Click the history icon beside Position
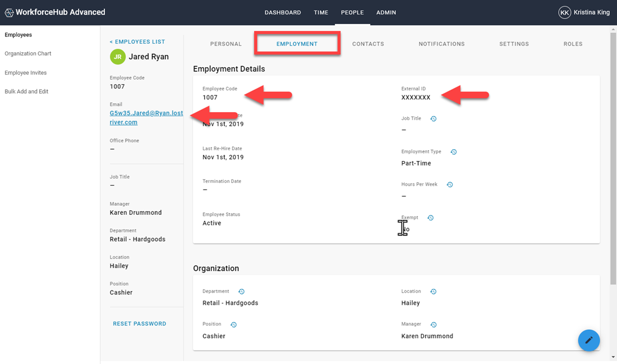Viewport: 617px width, 364px height. (x=233, y=324)
